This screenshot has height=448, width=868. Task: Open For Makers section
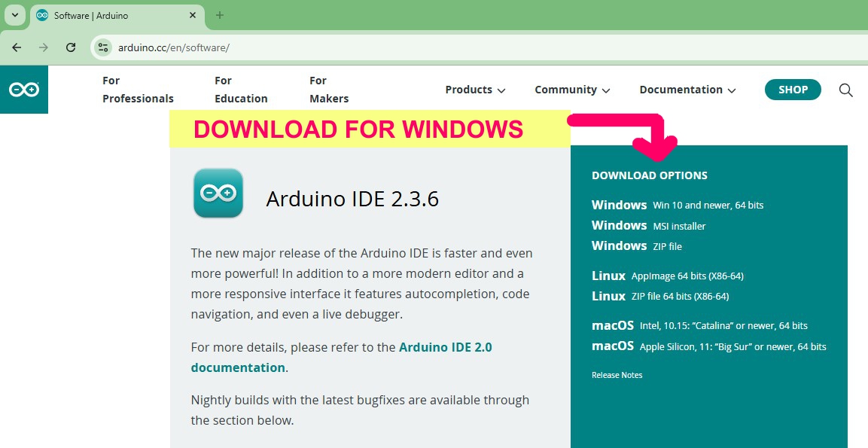tap(329, 90)
